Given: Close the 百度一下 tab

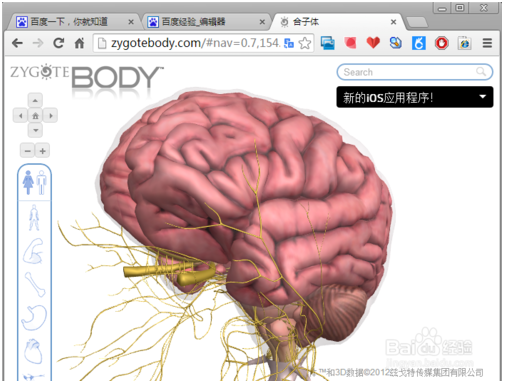Looking at the screenshot, I should click(131, 22).
